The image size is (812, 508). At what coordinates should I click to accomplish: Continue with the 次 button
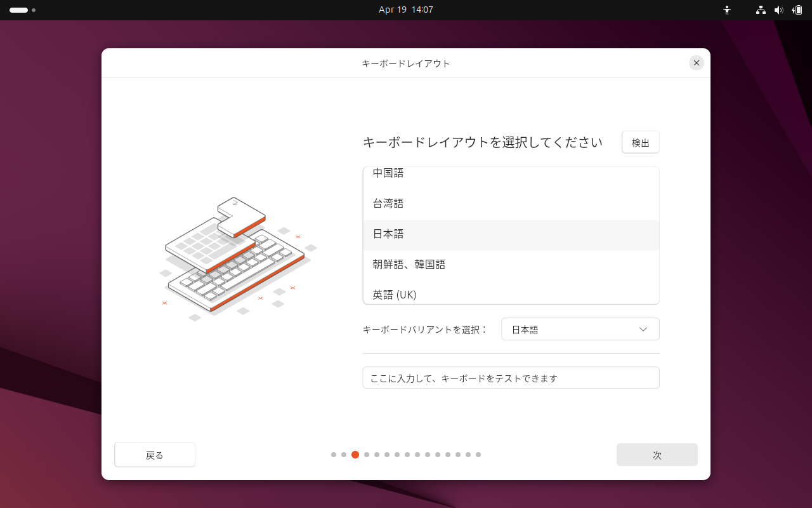[x=657, y=455]
